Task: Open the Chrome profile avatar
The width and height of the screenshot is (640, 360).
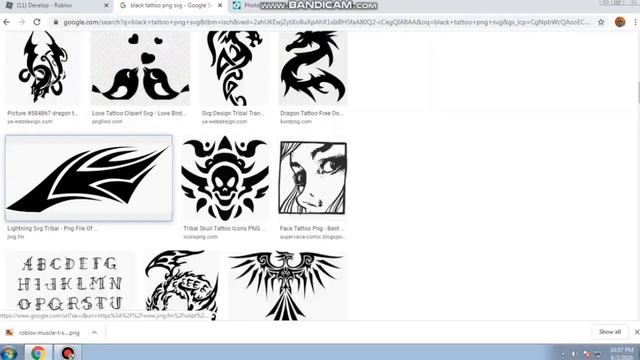Action: click(620, 22)
